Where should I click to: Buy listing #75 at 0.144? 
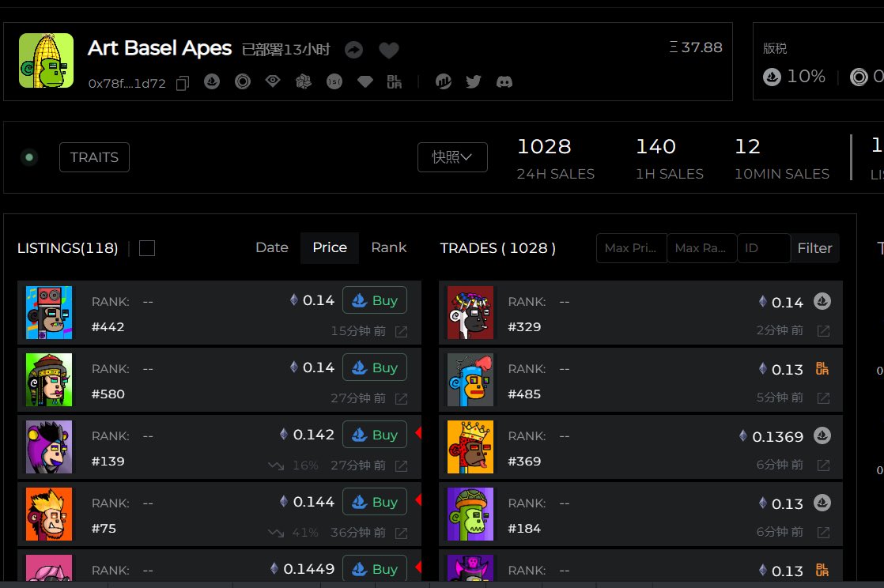coord(374,502)
